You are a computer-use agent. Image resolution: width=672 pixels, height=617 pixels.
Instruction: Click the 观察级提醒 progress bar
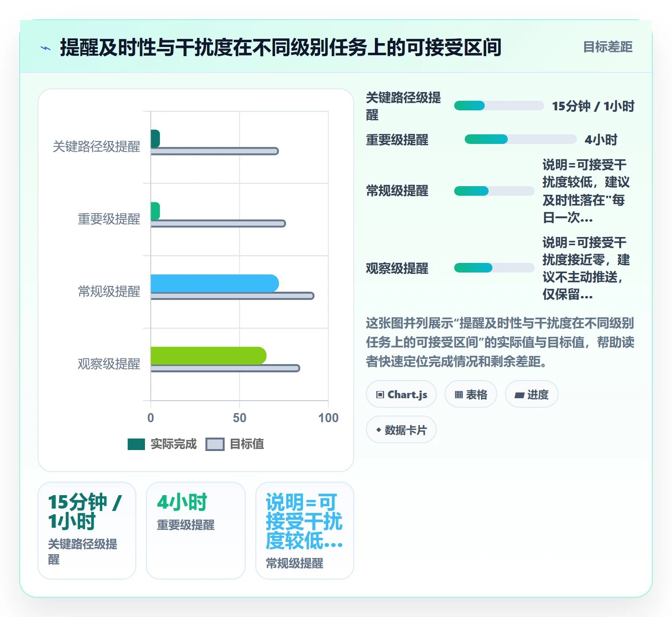[494, 268]
